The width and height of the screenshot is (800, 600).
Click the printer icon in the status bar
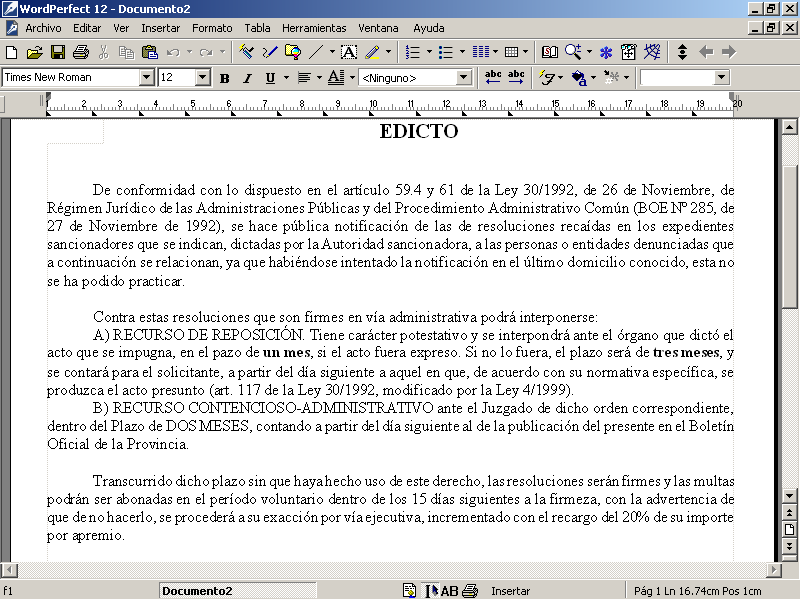tap(469, 590)
